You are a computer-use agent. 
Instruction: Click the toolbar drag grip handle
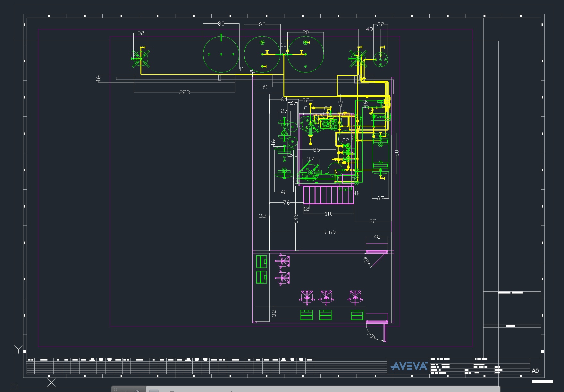[115, 390]
